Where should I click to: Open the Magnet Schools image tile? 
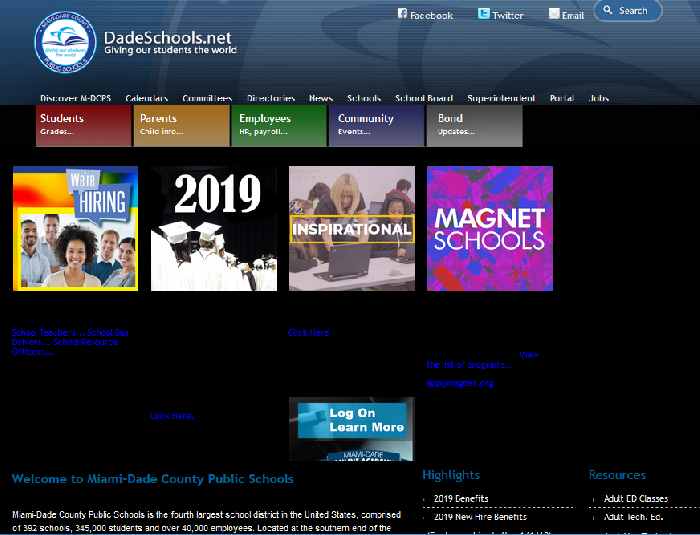click(x=490, y=228)
